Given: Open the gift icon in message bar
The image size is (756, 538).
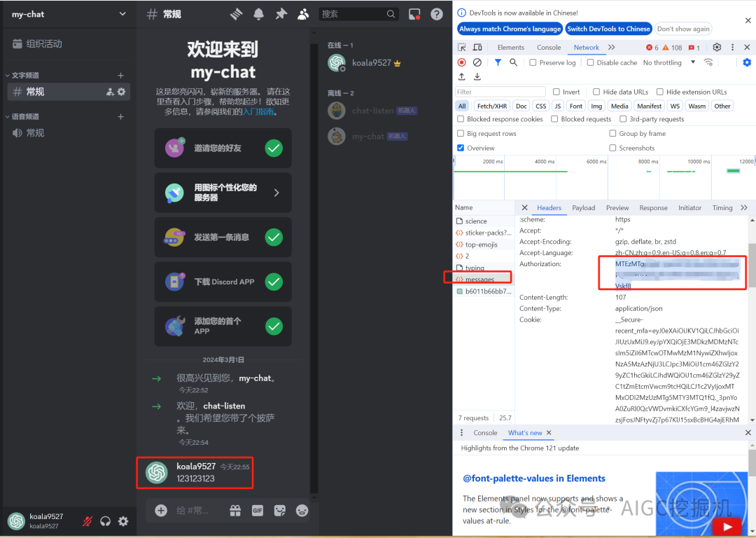Looking at the screenshot, I should (235, 511).
